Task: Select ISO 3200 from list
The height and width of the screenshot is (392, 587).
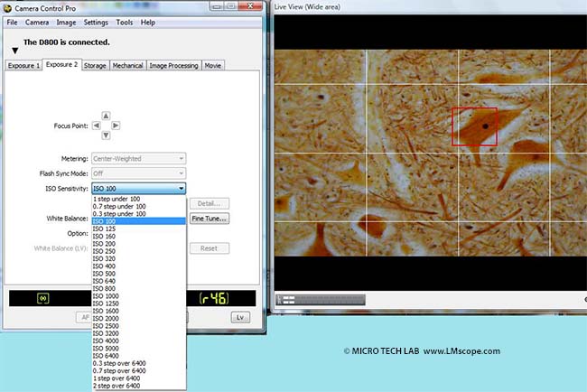Action: pyautogui.click(x=139, y=333)
